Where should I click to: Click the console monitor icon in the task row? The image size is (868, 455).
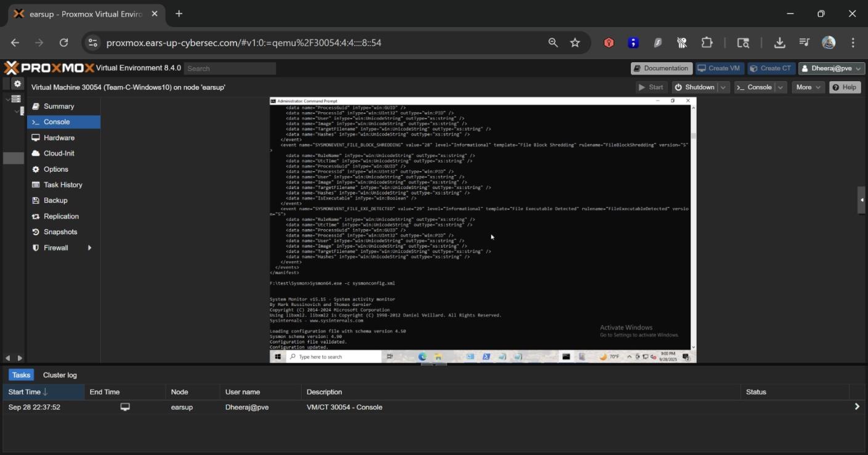point(125,406)
